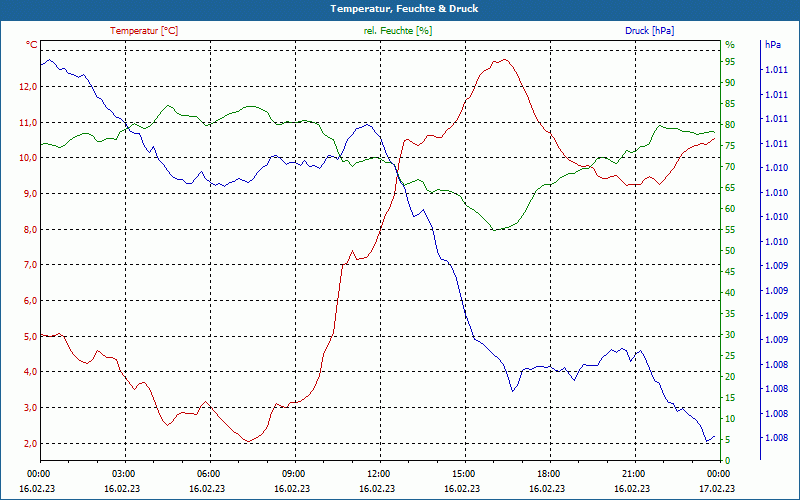Viewport: 800px width, 500px height.
Task: Click the 25 humidity axis tick
Action: coord(730,356)
